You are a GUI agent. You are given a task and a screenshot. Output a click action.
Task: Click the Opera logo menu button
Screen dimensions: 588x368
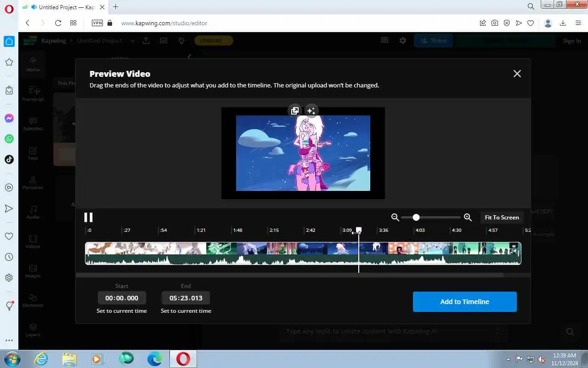click(9, 9)
